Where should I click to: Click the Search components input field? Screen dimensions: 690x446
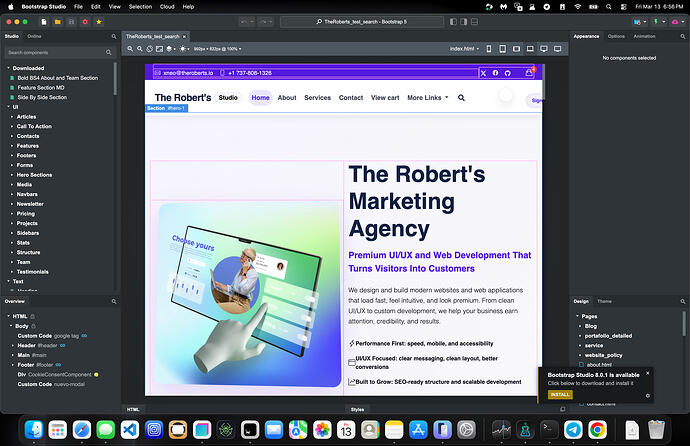pos(55,52)
